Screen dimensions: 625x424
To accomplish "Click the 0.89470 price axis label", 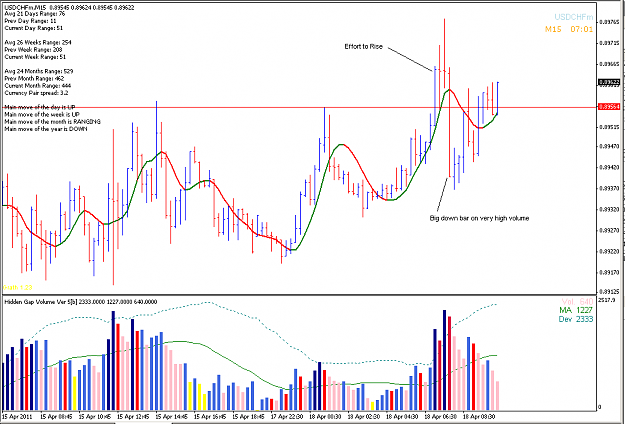I will pyautogui.click(x=610, y=147).
